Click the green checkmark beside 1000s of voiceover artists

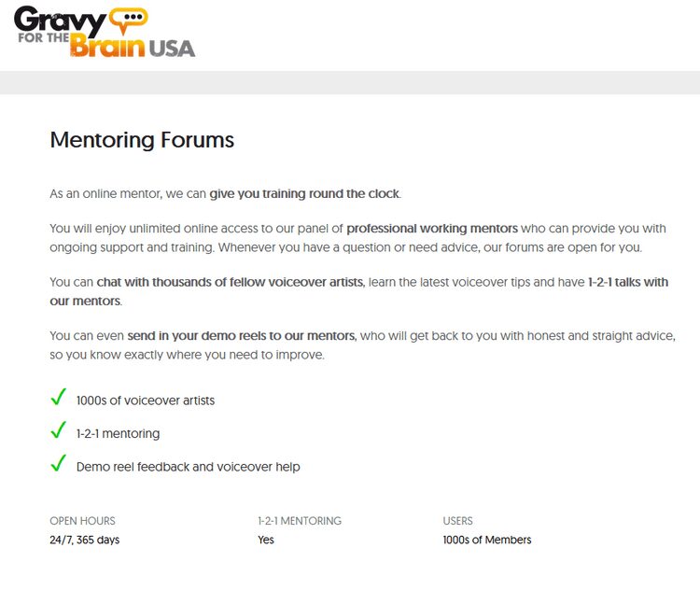[x=58, y=399]
